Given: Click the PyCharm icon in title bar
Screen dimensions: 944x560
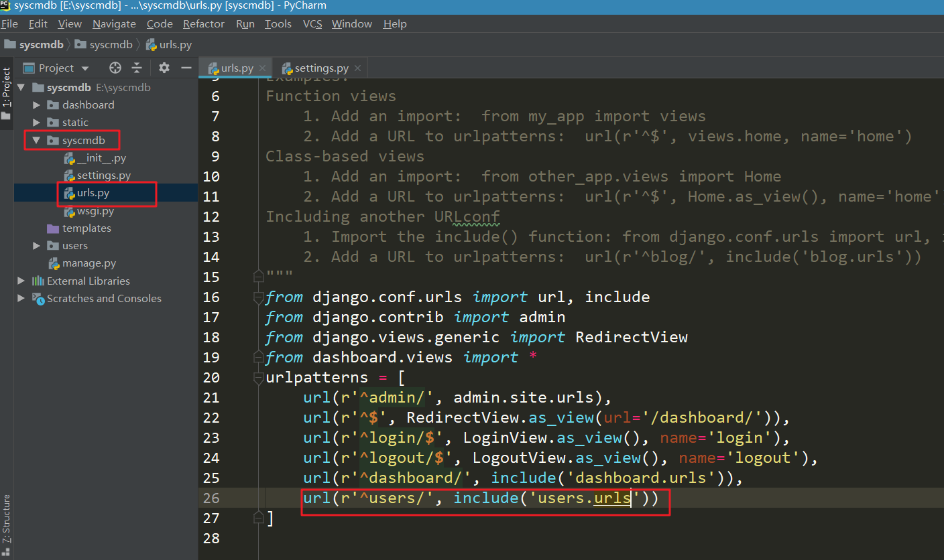Looking at the screenshot, I should pos(5,5).
